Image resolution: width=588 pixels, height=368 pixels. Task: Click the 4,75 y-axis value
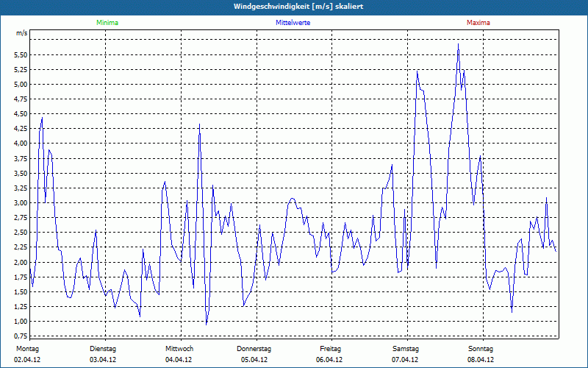pos(21,99)
